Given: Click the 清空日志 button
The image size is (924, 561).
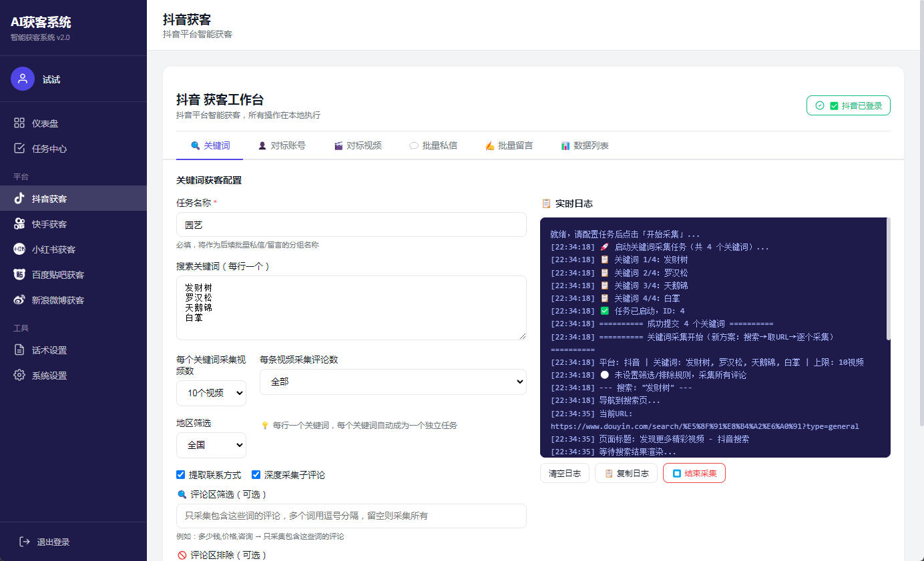Looking at the screenshot, I should tap(565, 473).
